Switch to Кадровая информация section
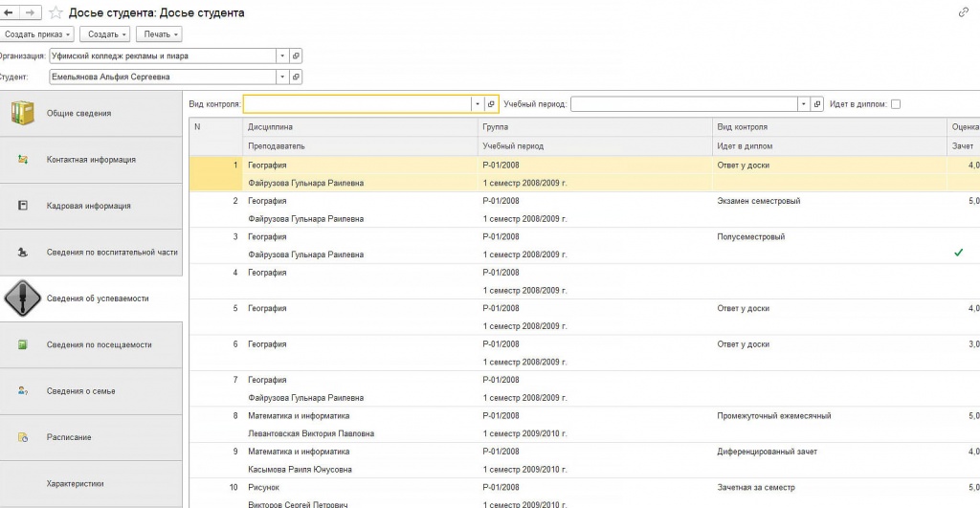This screenshot has width=980, height=508. tap(91, 206)
